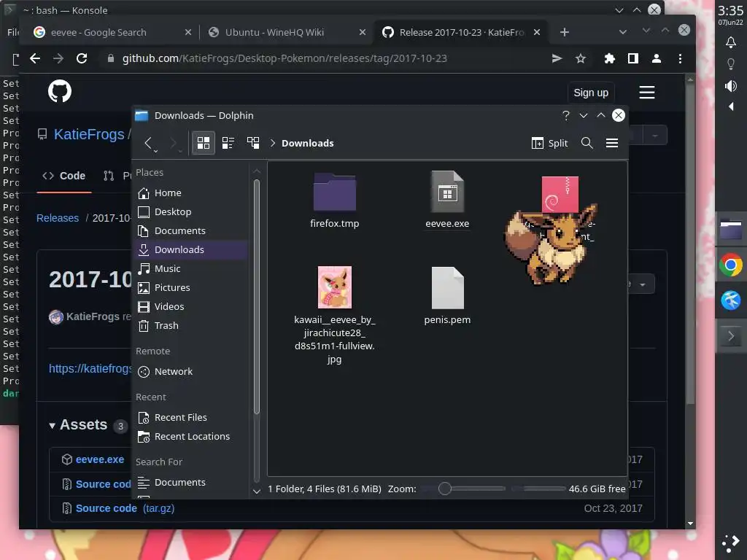This screenshot has height=560, width=747.
Task: Open volume control in system tray
Action: tap(731, 86)
